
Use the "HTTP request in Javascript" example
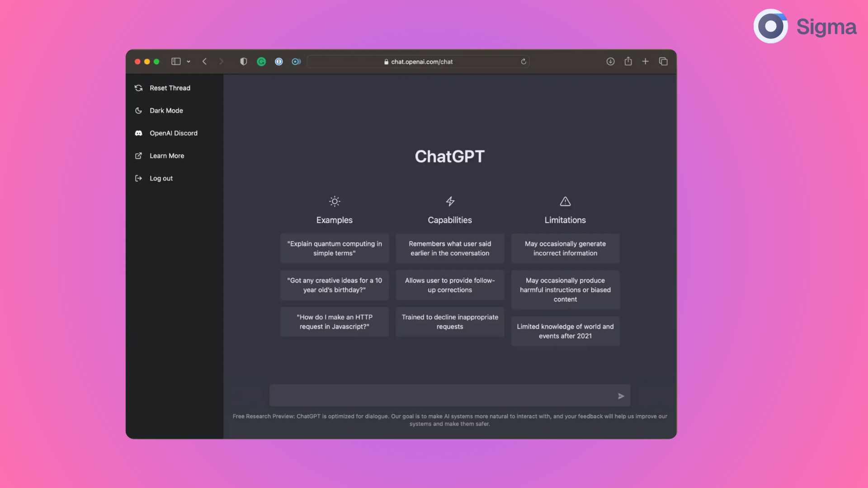pos(335,322)
